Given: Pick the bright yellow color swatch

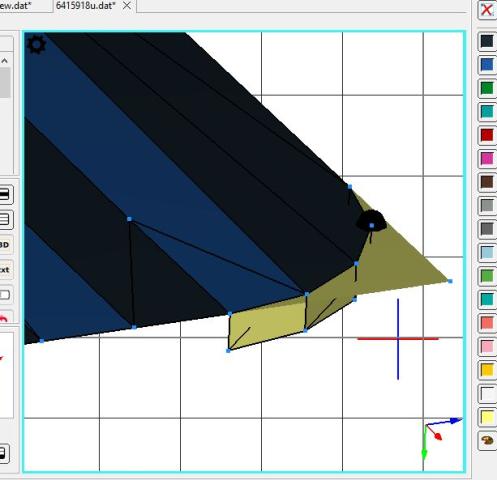Looking at the screenshot, I should pos(487,417).
